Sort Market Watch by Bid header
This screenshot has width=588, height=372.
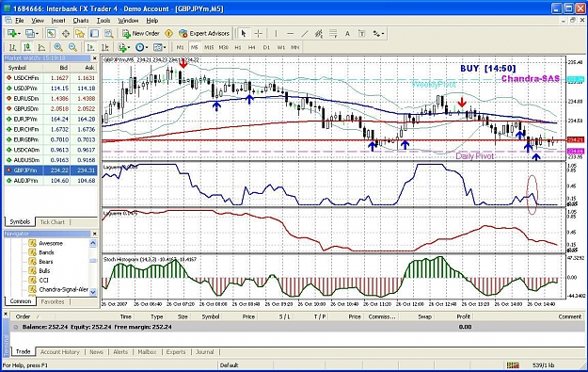[x=57, y=68]
